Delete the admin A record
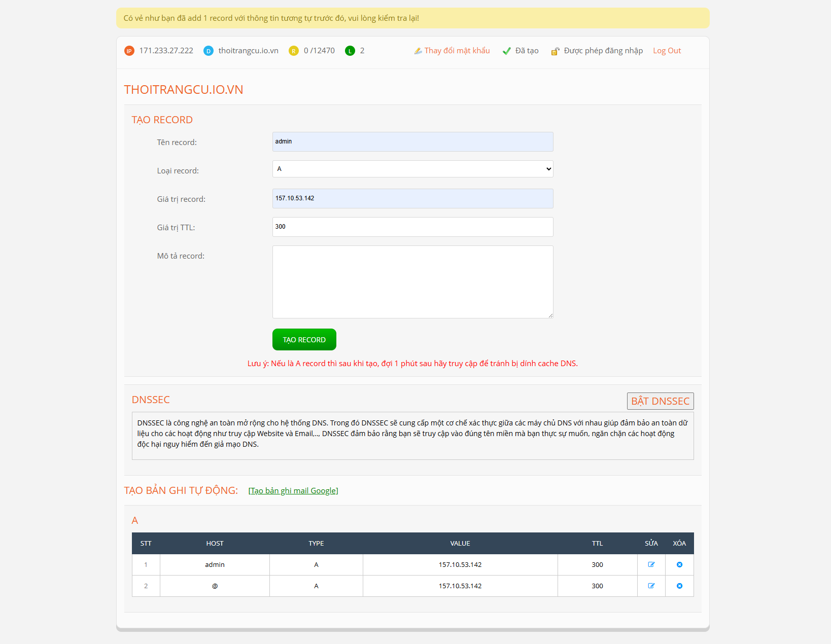Image resolution: width=831 pixels, height=644 pixels. point(679,564)
